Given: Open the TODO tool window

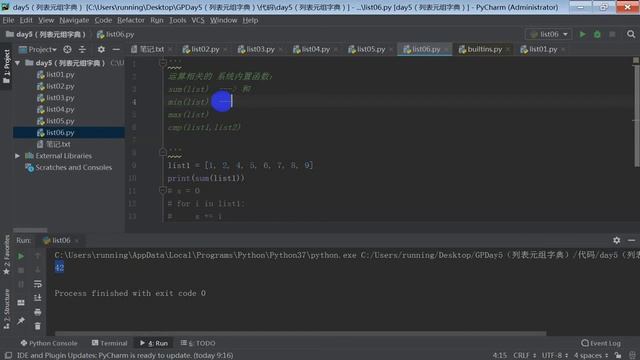Looking at the screenshot, I should [198, 343].
